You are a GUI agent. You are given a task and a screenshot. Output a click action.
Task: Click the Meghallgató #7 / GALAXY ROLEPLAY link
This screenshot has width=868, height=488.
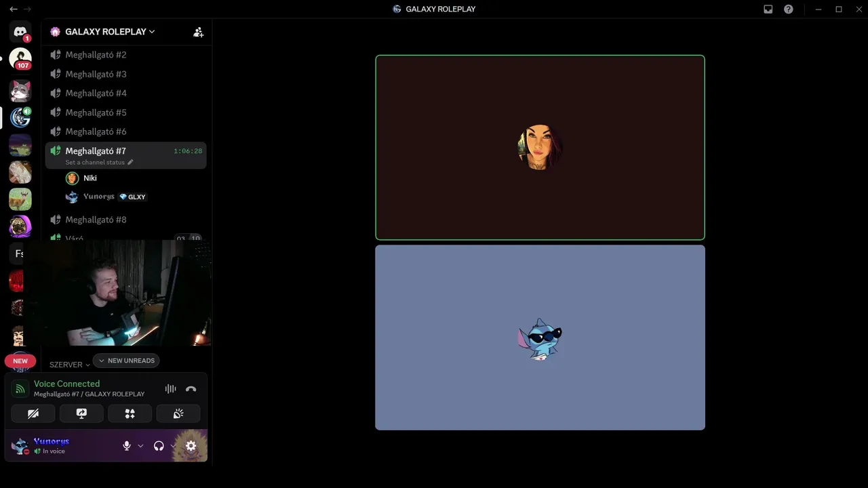(89, 394)
